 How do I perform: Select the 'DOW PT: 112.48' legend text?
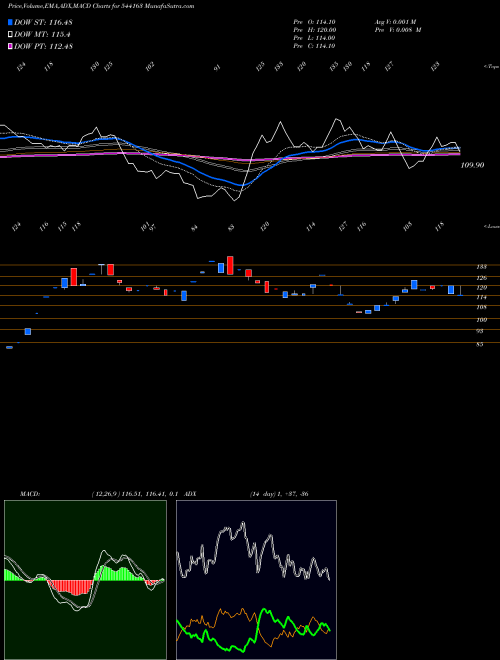pyautogui.click(x=43, y=47)
